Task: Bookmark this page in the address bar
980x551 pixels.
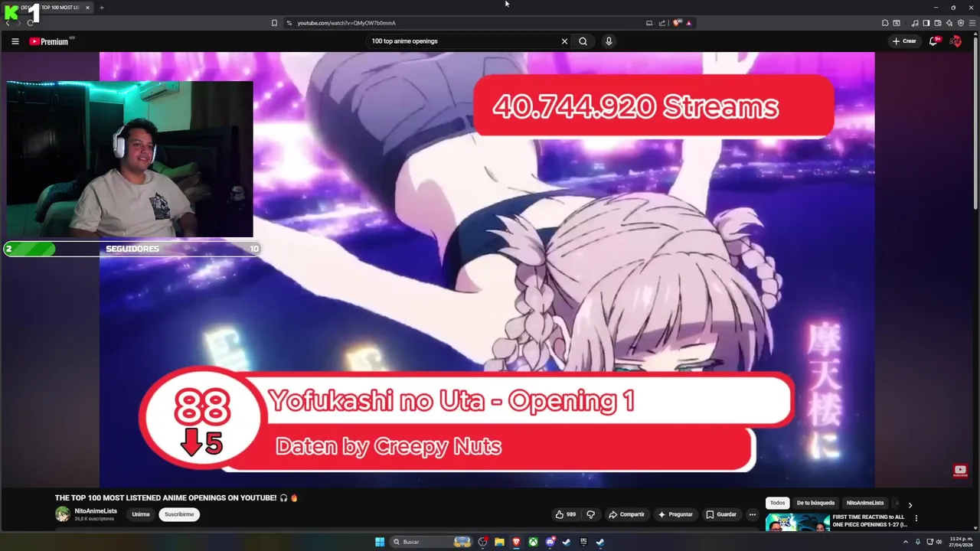Action: pyautogui.click(x=274, y=23)
